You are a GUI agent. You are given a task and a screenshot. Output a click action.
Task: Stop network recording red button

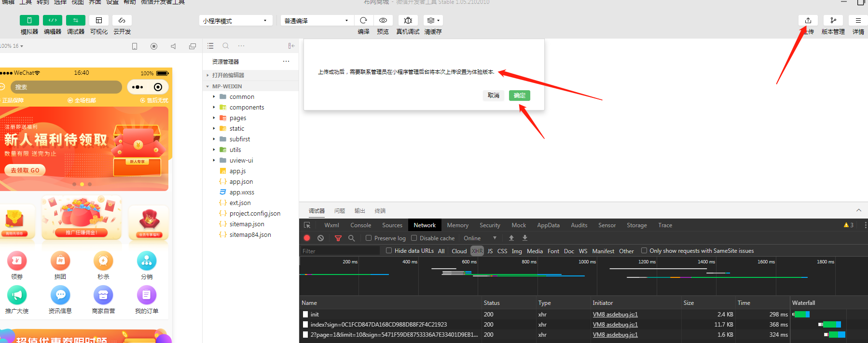(x=307, y=238)
